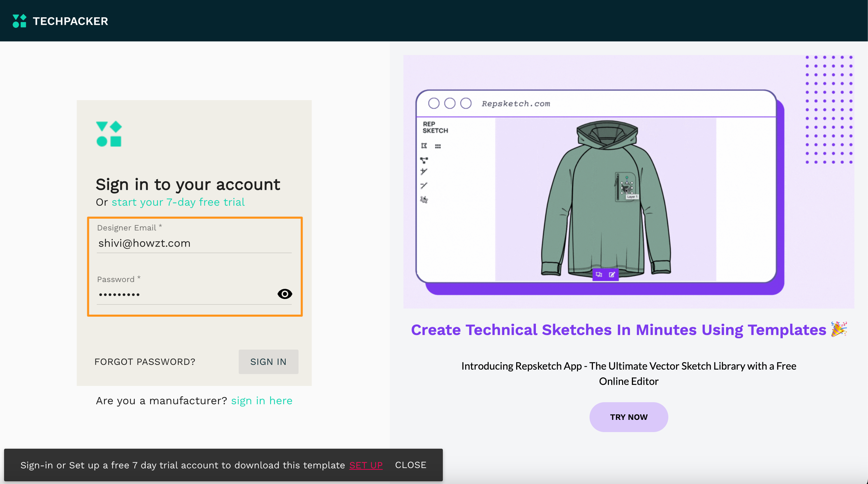Click SET UP link in the notification bar

[x=366, y=465]
